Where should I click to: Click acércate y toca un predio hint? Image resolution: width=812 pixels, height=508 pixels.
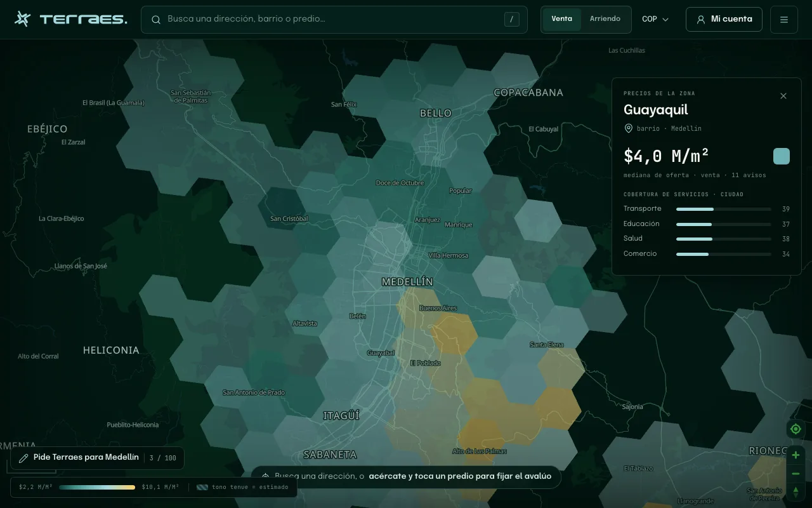pos(460,476)
